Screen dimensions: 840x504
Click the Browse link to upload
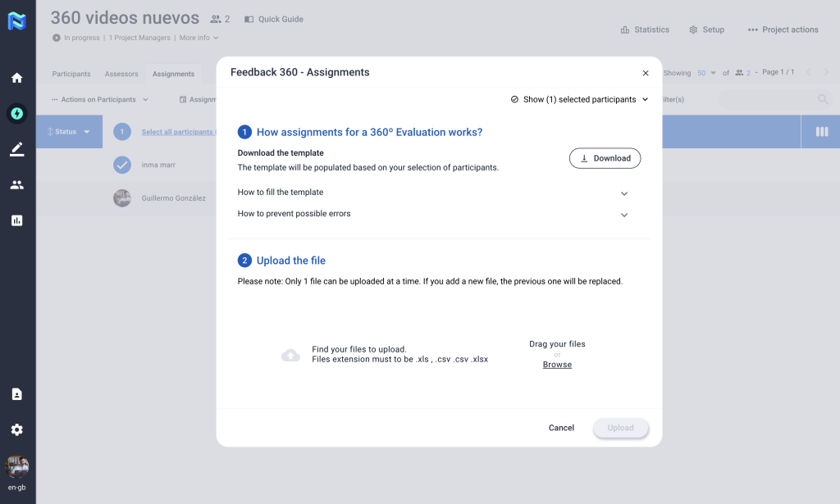[x=557, y=365]
